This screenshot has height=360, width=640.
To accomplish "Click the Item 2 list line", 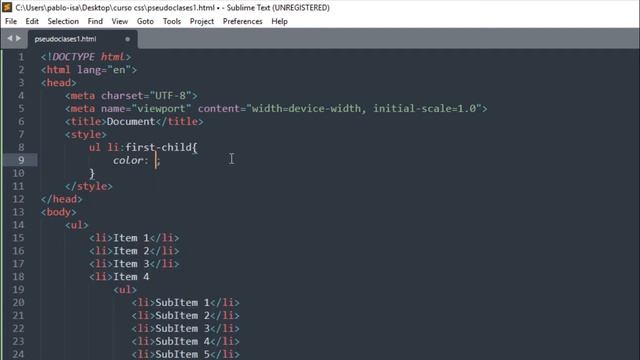I will point(134,251).
